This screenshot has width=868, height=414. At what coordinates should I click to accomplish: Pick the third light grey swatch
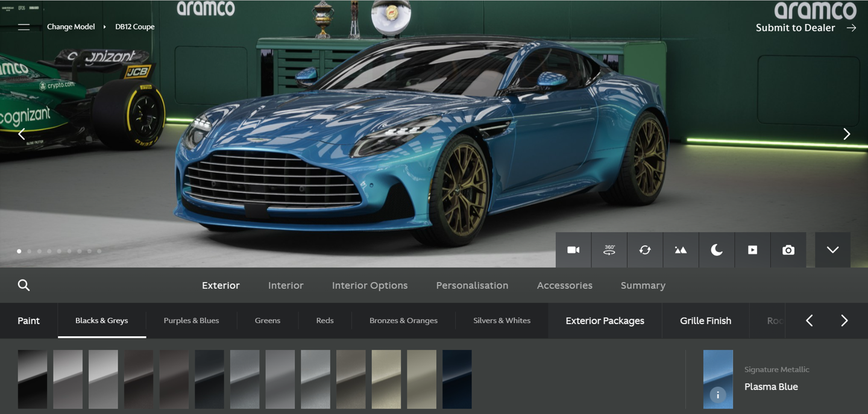104,380
